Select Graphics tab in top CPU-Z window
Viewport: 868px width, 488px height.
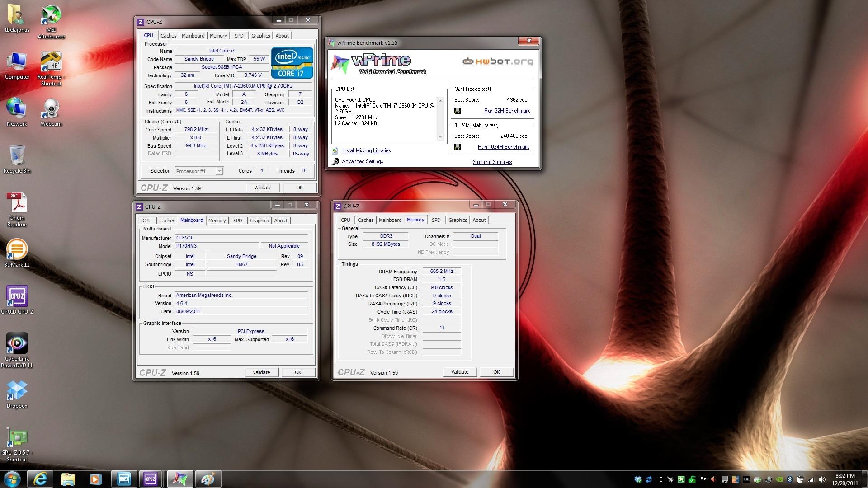click(x=260, y=36)
